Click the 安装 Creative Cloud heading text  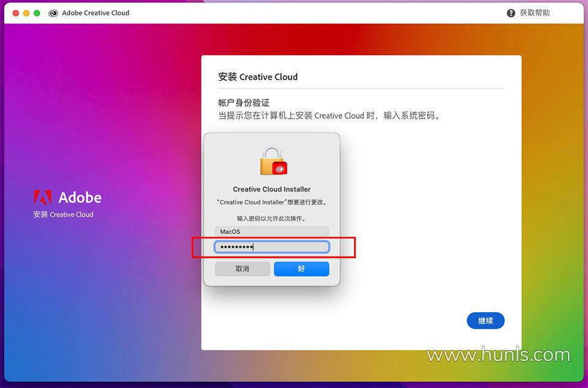258,76
